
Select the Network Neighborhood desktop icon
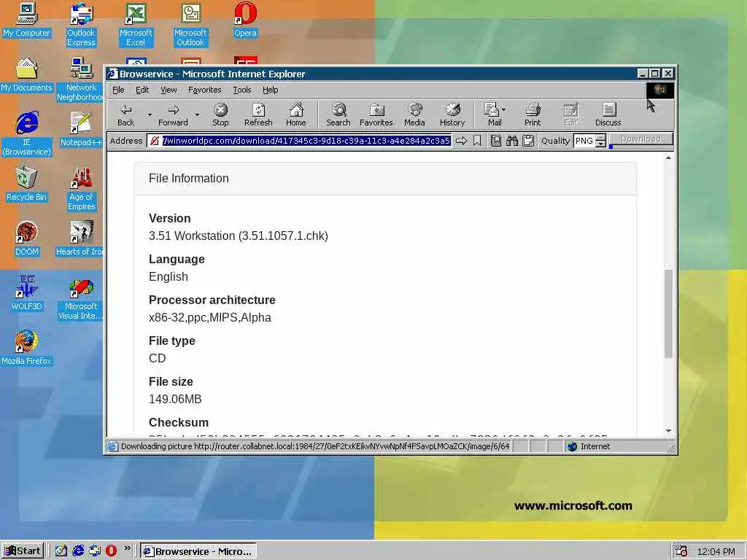pos(80,79)
